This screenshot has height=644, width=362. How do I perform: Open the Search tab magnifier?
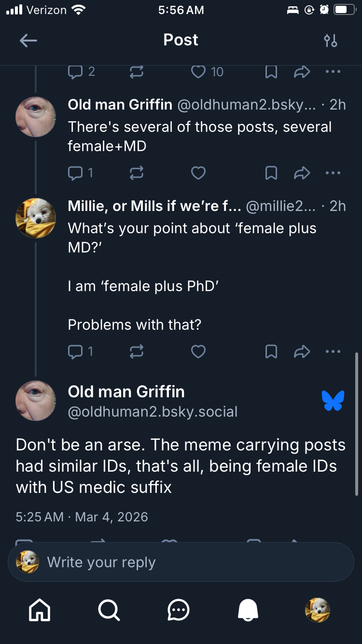click(109, 610)
